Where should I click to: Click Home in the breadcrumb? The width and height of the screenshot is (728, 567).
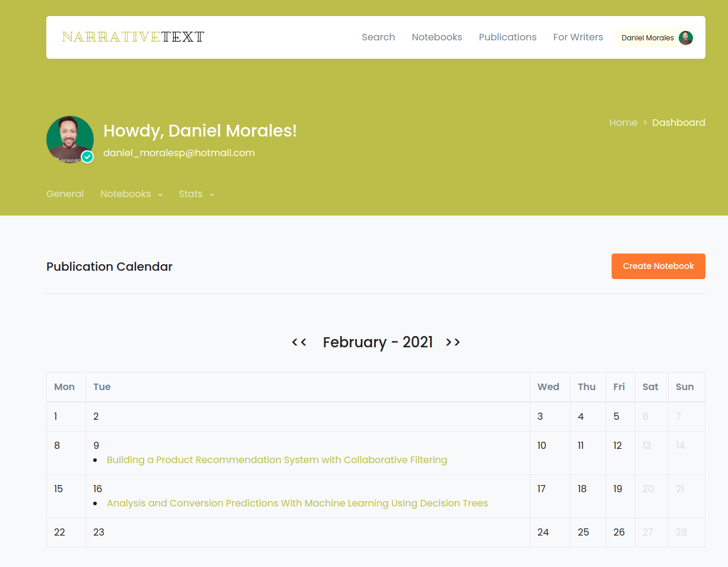[623, 122]
